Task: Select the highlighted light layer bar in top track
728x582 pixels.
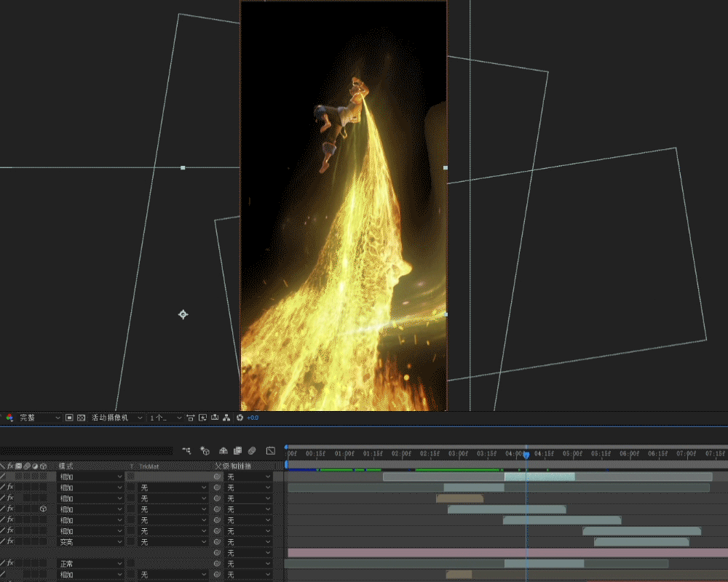Action: pyautogui.click(x=539, y=477)
